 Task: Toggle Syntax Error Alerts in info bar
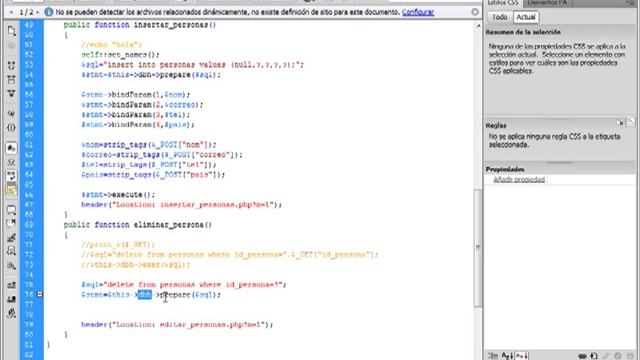11,190
